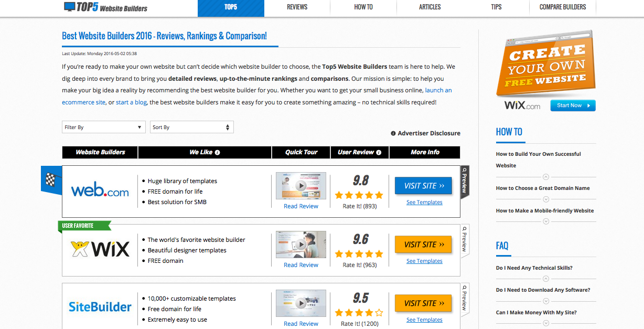Click the info icon next to User Review

[x=379, y=153]
